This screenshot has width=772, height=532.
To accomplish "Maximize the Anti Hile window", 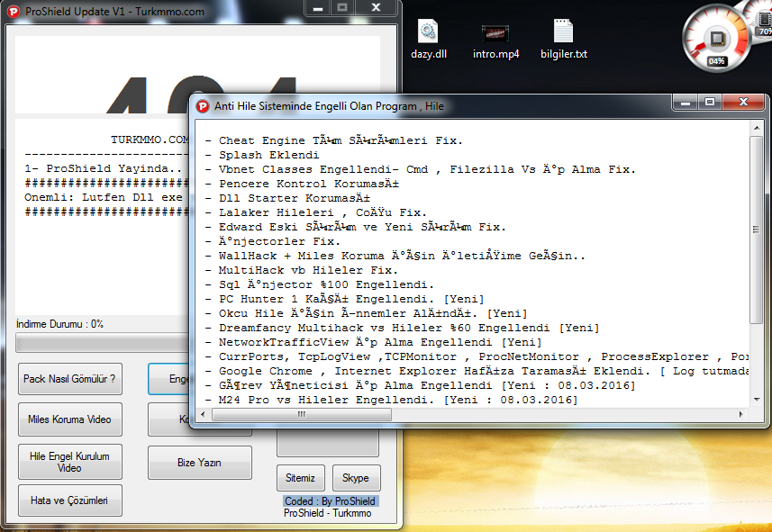I will pyautogui.click(x=710, y=102).
